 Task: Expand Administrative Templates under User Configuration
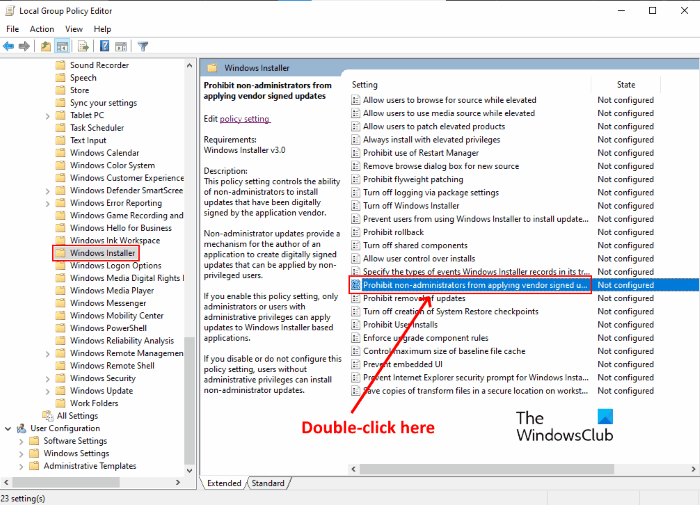[21, 466]
